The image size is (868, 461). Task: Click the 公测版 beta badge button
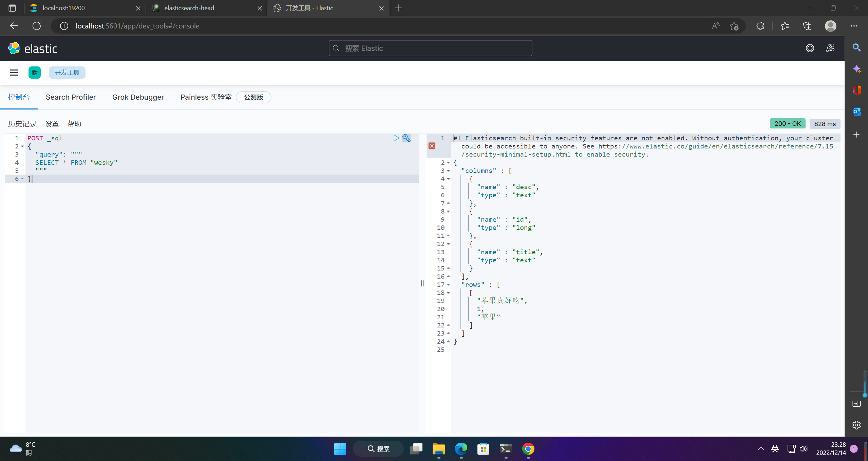(x=252, y=97)
